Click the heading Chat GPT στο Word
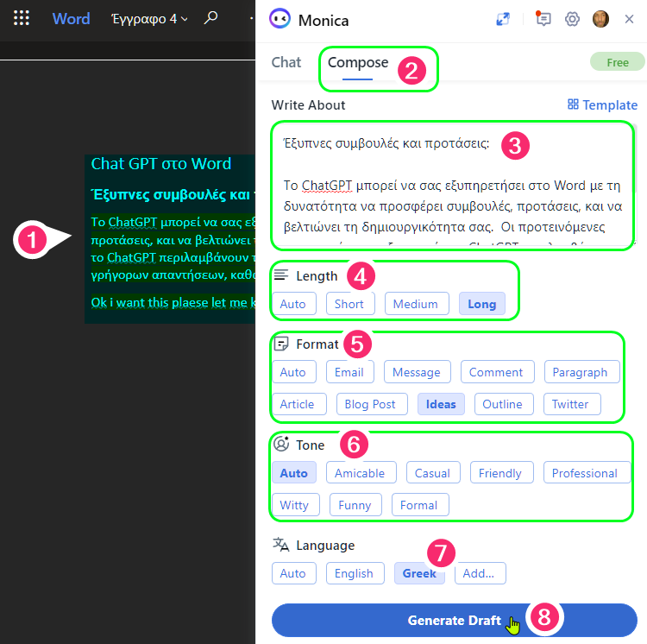 (161, 164)
